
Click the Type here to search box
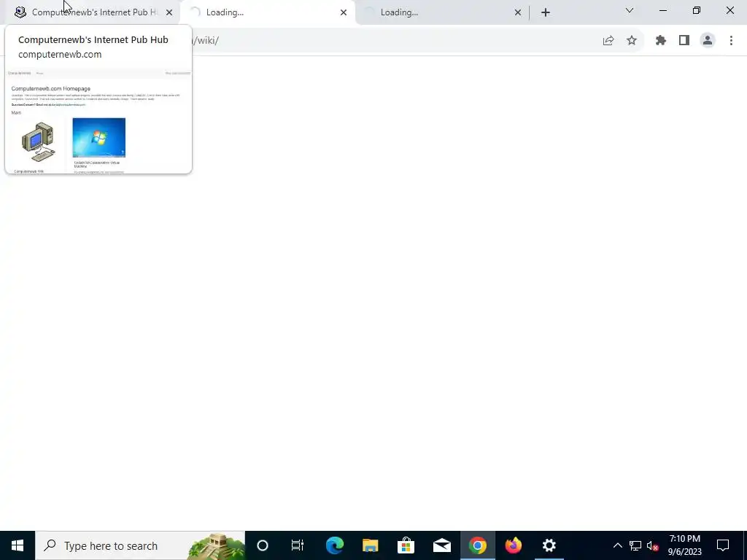[140, 545]
